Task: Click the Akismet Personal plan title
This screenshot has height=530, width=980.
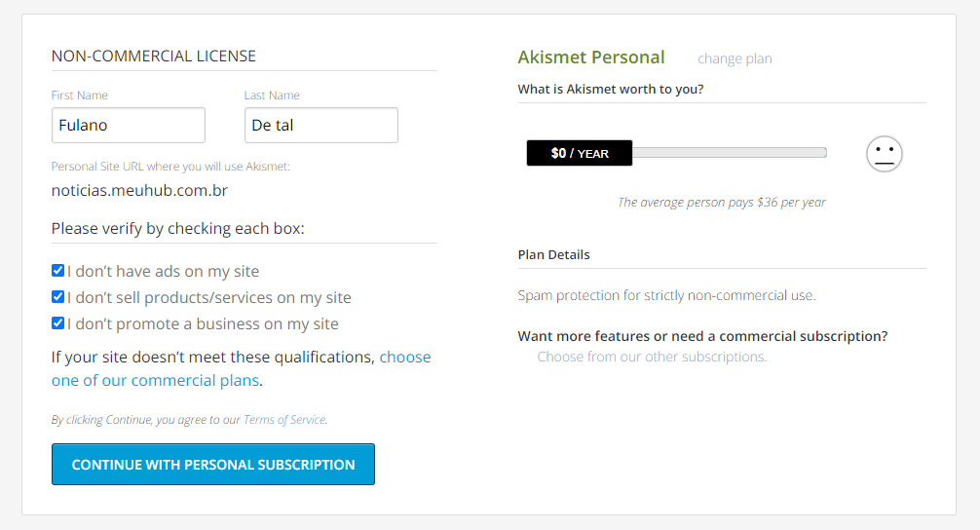Action: (x=591, y=57)
